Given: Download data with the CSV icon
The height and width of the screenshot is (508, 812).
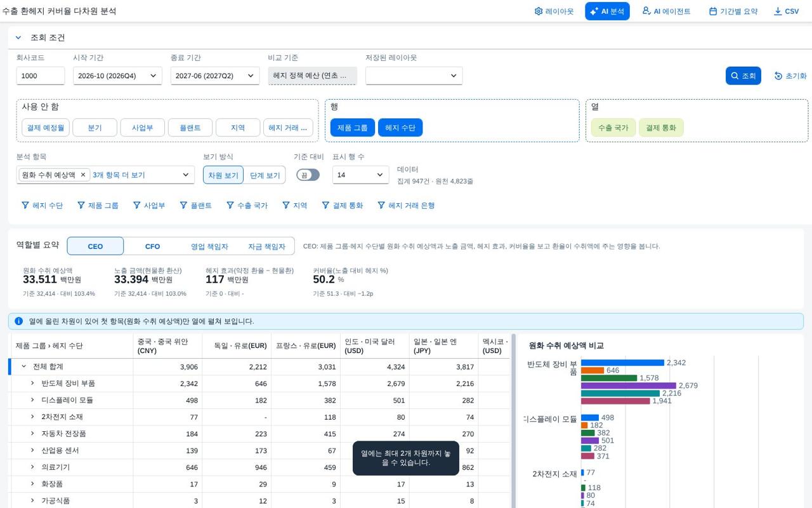Looking at the screenshot, I should [x=778, y=11].
